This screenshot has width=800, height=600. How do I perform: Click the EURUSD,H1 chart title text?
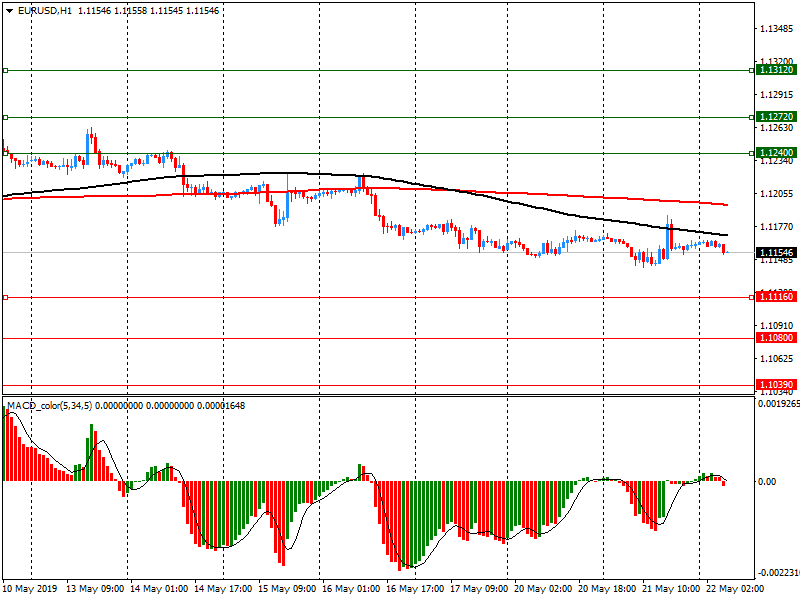pyautogui.click(x=44, y=10)
